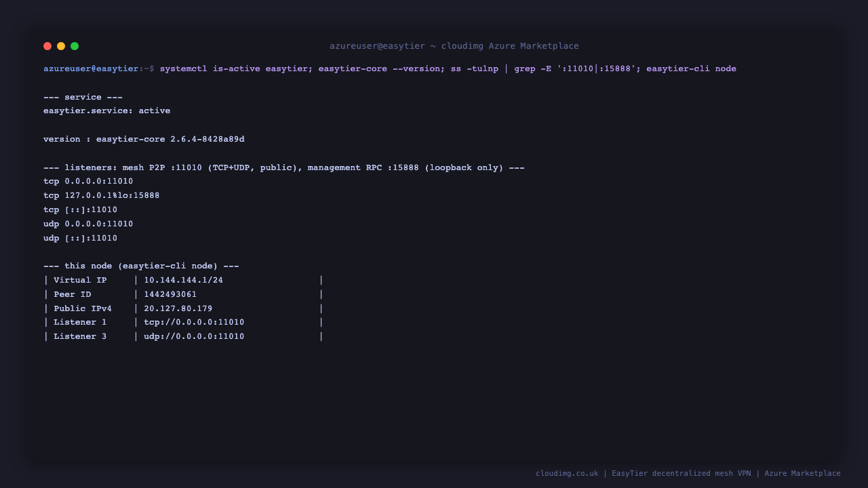Click the 'udp 0.0.0.0:11010' line
This screenshot has width=868, height=488.
click(x=88, y=224)
